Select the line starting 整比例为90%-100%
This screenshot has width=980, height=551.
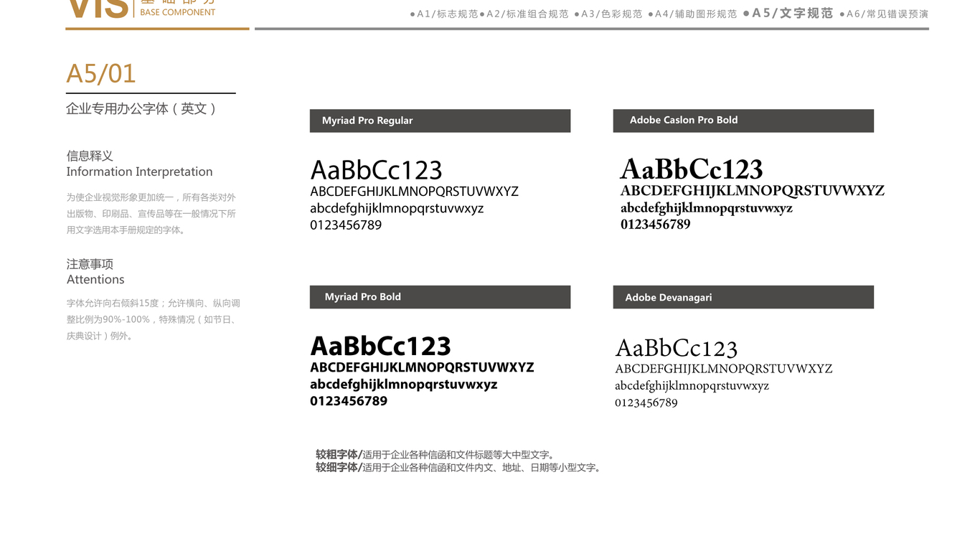tap(151, 319)
